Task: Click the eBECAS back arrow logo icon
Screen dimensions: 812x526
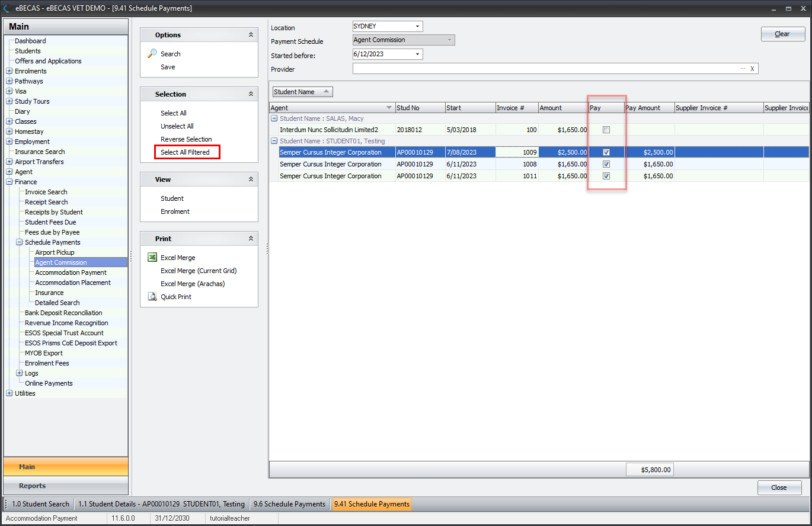Action: [7, 8]
